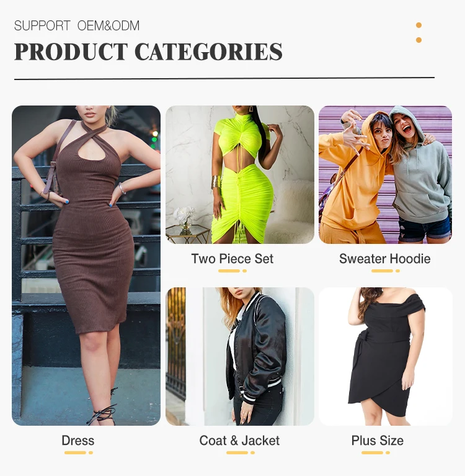Click the PRODUCT CATEGORIES heading
Screen dimensions: 465x476
click(x=148, y=52)
